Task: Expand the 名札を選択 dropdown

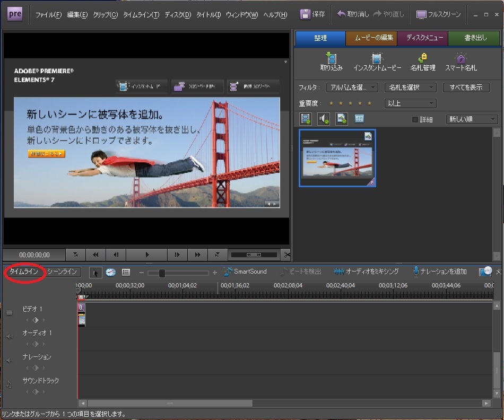Action: (411, 87)
